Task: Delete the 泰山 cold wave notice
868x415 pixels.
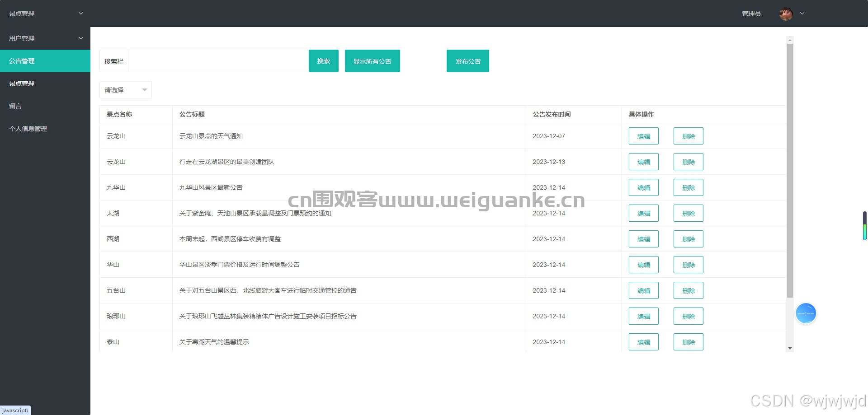Action: tap(689, 342)
